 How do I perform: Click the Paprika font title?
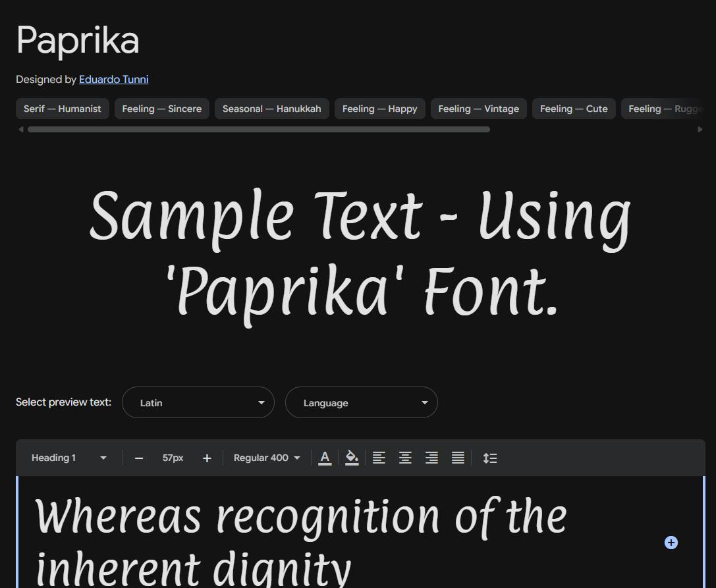tap(78, 41)
